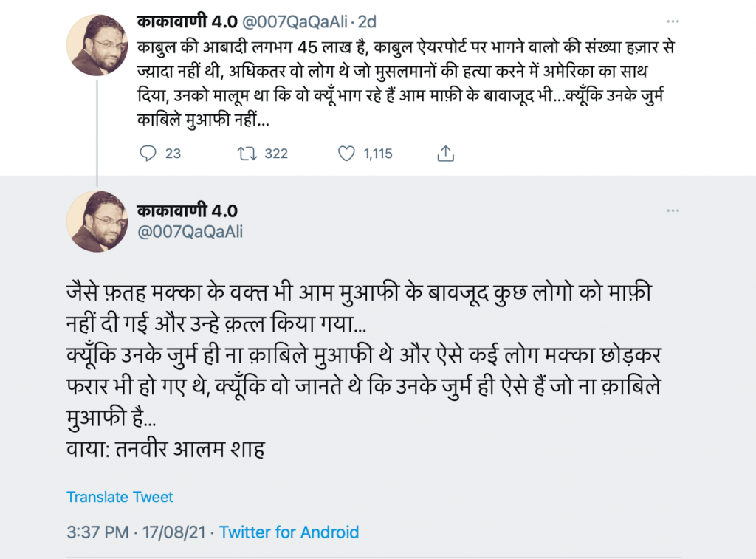Click the profile avatar on the first tweet

click(98, 44)
